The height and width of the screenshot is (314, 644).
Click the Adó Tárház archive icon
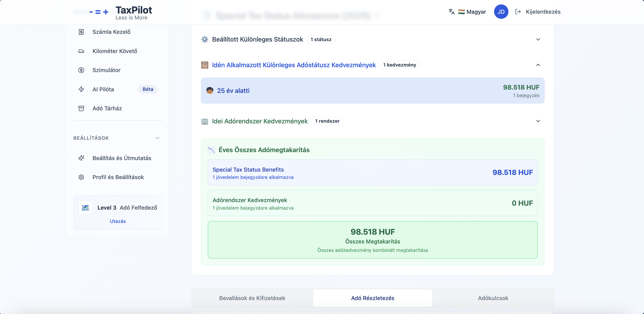click(x=81, y=109)
